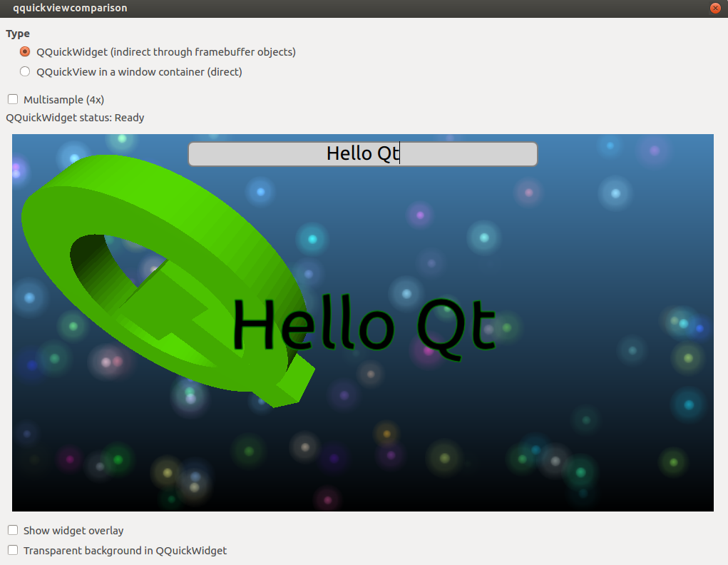
Task: Choose QQuickView in a window container option
Action: click(x=25, y=71)
